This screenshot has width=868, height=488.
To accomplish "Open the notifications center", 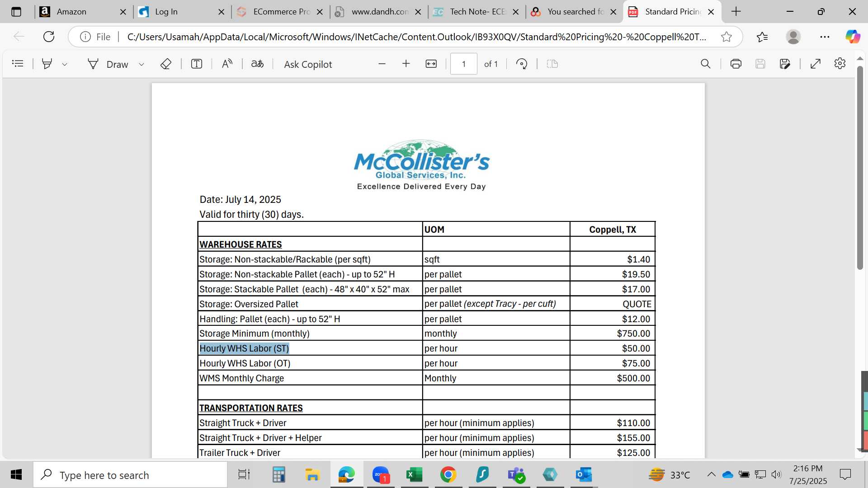I will pyautogui.click(x=845, y=474).
